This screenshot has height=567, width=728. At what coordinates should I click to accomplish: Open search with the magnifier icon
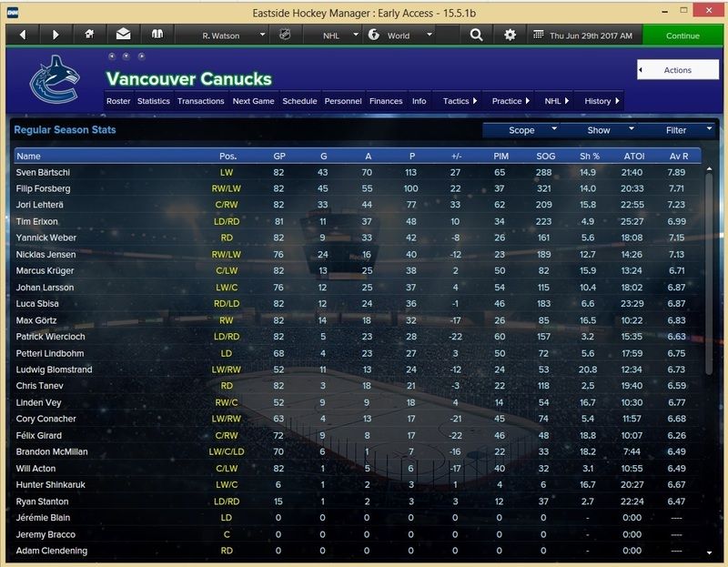point(476,35)
